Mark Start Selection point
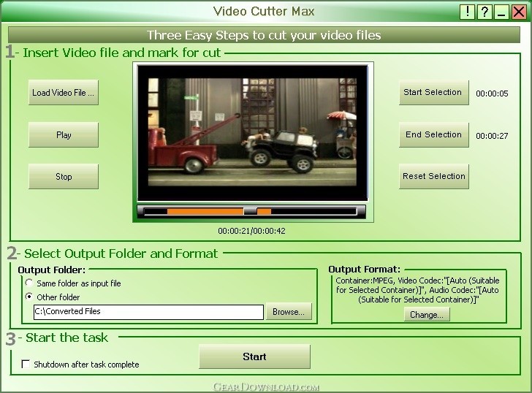532x393 pixels. pos(434,93)
